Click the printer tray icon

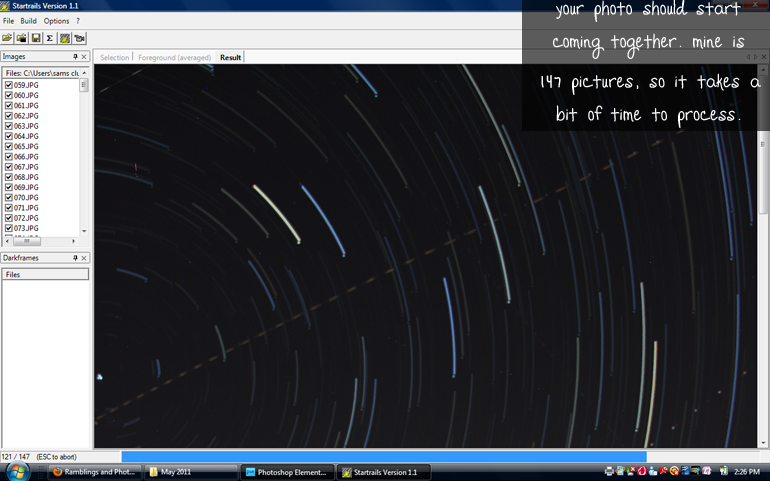pyautogui.click(x=609, y=472)
